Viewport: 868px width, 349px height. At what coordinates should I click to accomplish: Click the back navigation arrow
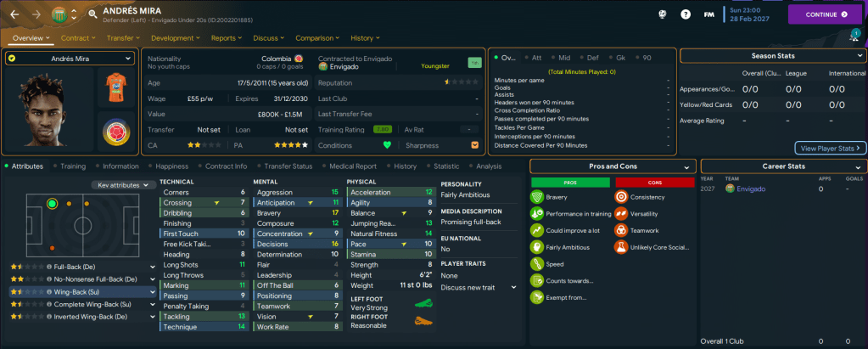(14, 14)
